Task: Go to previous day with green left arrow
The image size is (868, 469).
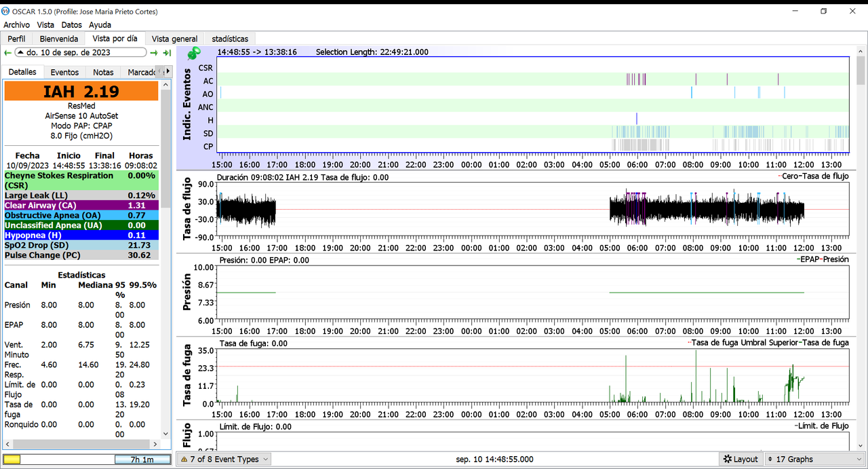Action: pyautogui.click(x=7, y=52)
